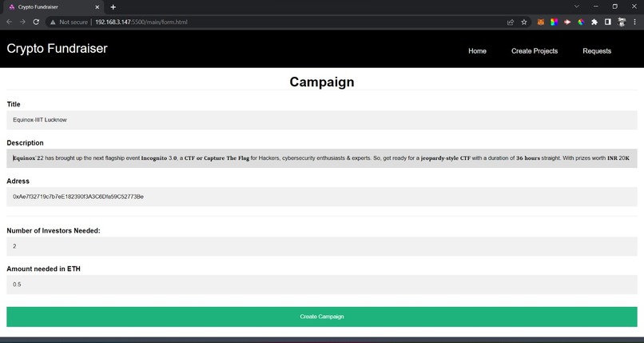Click the Number of Investors Needed field

pyautogui.click(x=321, y=246)
